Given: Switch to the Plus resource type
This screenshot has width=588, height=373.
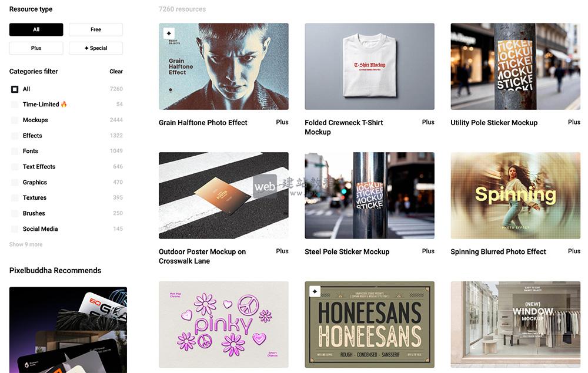Looking at the screenshot, I should point(36,48).
